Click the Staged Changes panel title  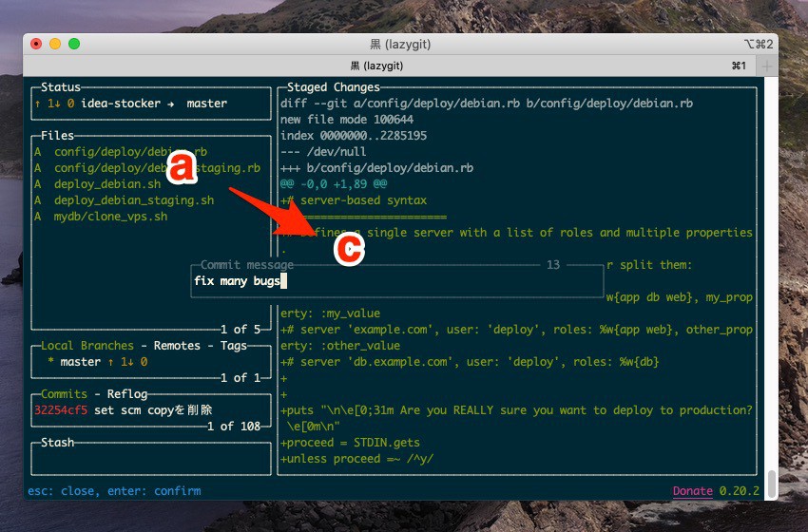pyautogui.click(x=334, y=87)
